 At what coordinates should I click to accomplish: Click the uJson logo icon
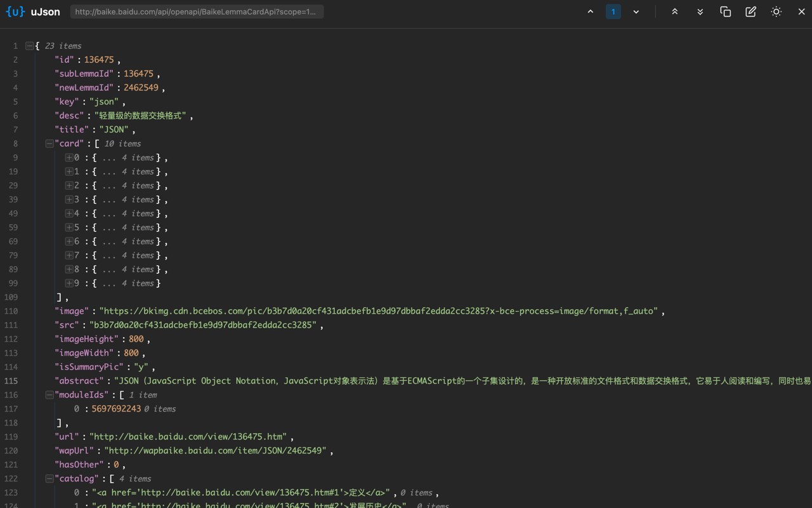pos(15,11)
